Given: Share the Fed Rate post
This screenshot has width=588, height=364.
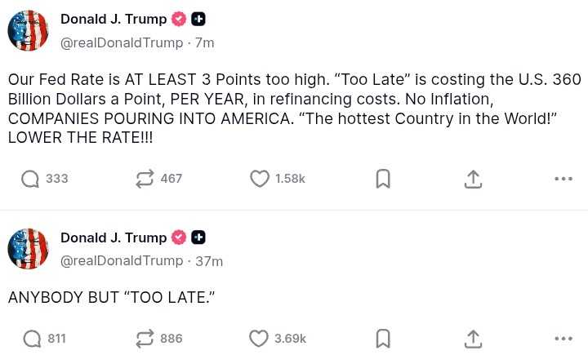Looking at the screenshot, I should (473, 179).
